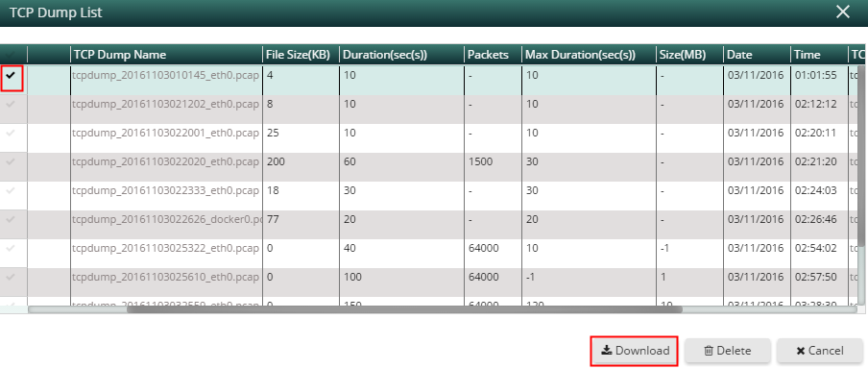Cancel the TCP Dump List dialog
The image size is (868, 369).
click(x=820, y=351)
